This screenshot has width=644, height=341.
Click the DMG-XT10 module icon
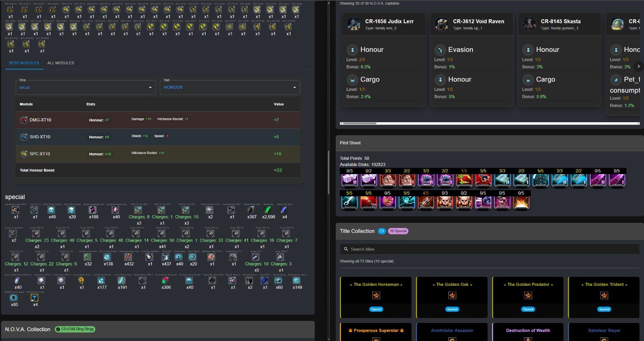24,120
